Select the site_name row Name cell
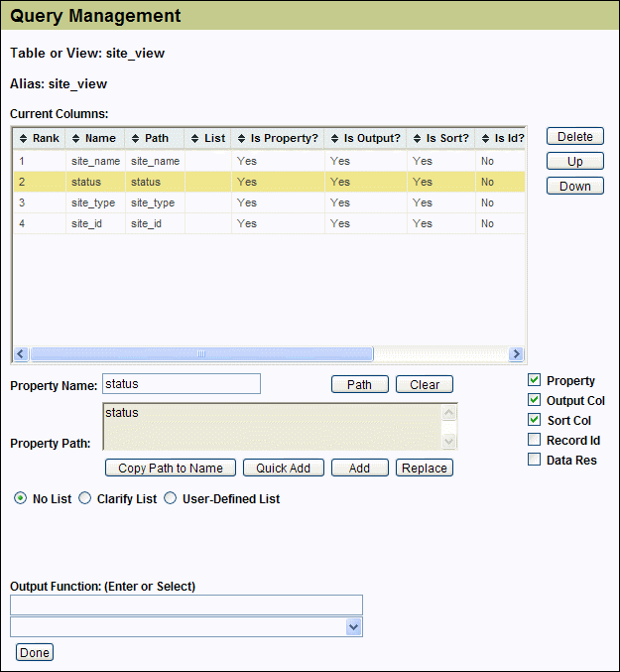This screenshot has height=672, width=620. click(x=95, y=161)
